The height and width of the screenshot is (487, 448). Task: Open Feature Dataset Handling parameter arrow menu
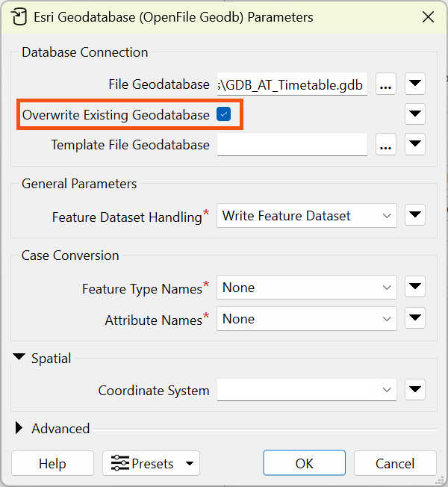(415, 215)
